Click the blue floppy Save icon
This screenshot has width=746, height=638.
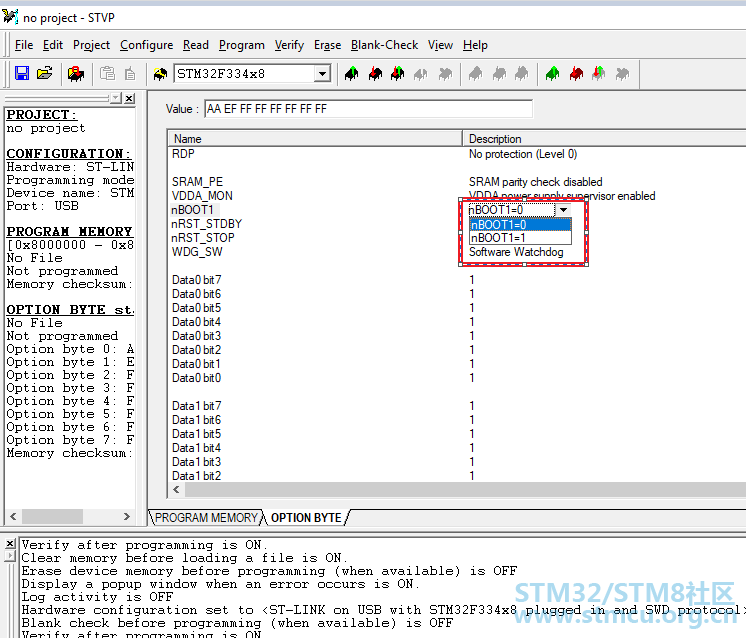pyautogui.click(x=22, y=74)
